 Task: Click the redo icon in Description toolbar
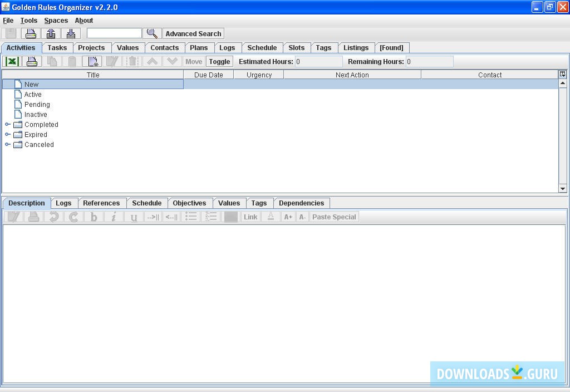click(x=74, y=217)
